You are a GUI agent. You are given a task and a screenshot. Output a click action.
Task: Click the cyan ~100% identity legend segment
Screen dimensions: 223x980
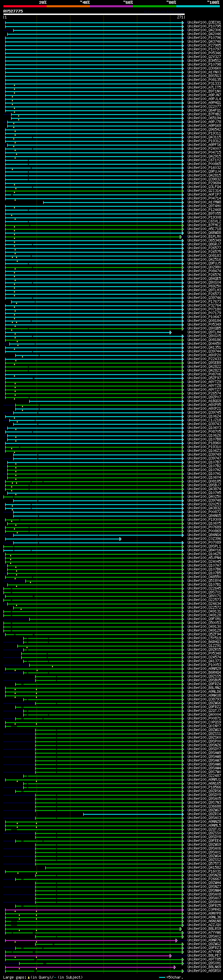click(x=198, y=6)
